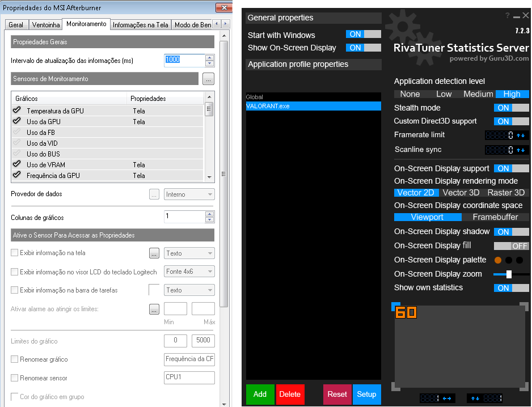The width and height of the screenshot is (532, 407).
Task: Toggle checkmark for Uso da GPU
Action: pos(16,121)
